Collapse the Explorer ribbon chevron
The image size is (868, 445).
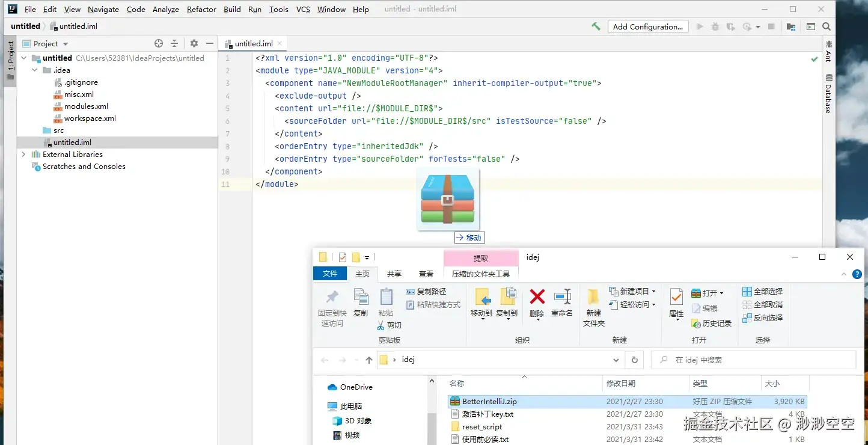843,274
